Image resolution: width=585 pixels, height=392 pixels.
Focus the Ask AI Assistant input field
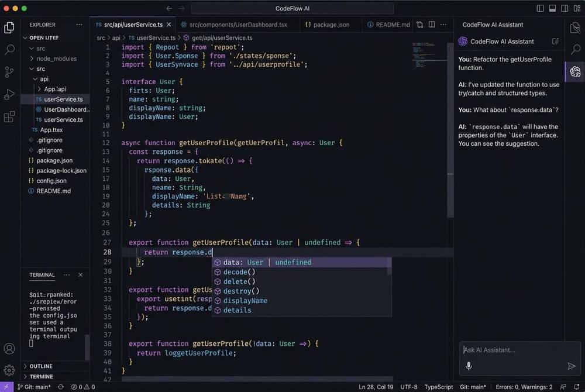coord(519,350)
